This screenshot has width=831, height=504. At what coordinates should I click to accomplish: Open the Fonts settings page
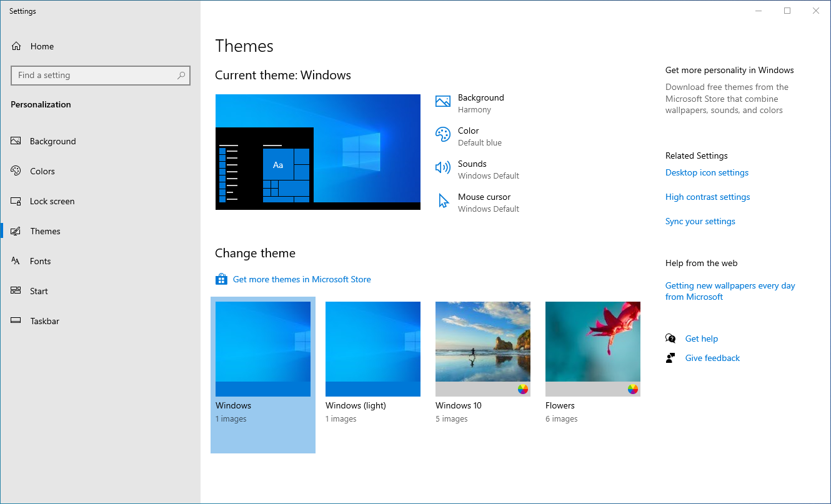click(x=100, y=261)
